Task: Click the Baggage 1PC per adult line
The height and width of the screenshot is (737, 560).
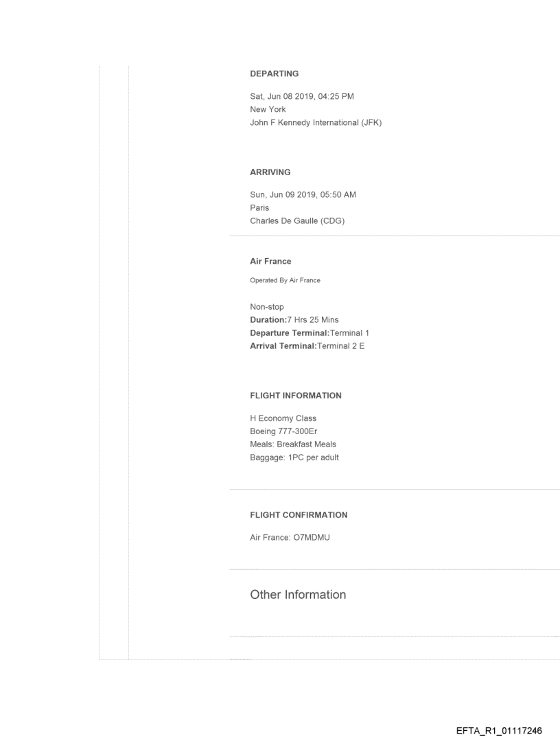Action: (x=294, y=457)
